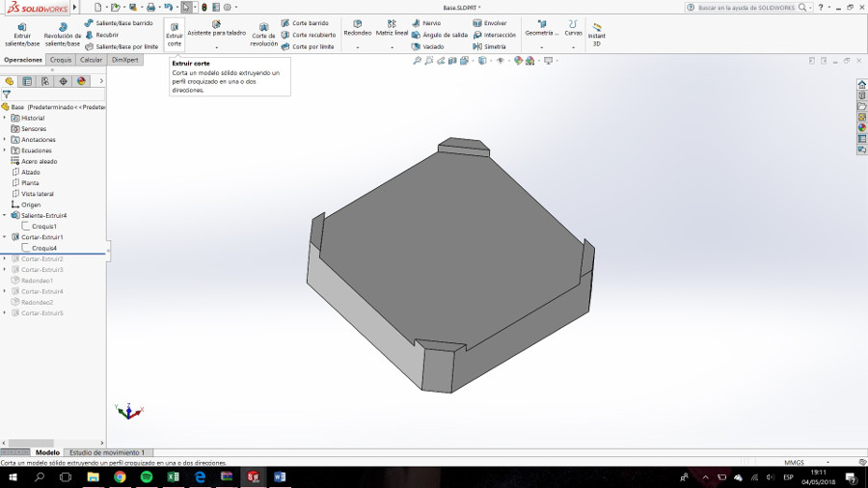Apply the Redondeo fillet tool

357,29
